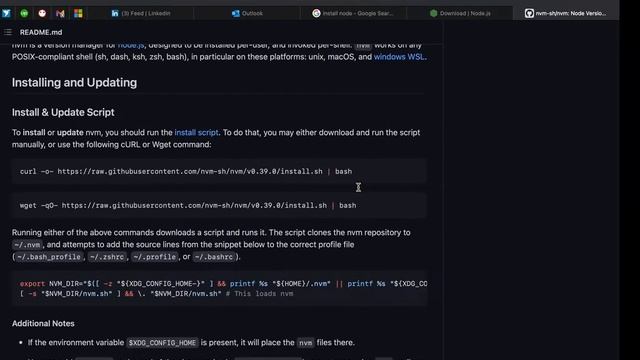Click the export NVM_DIR code line
The image size is (640, 360).
(x=223, y=284)
